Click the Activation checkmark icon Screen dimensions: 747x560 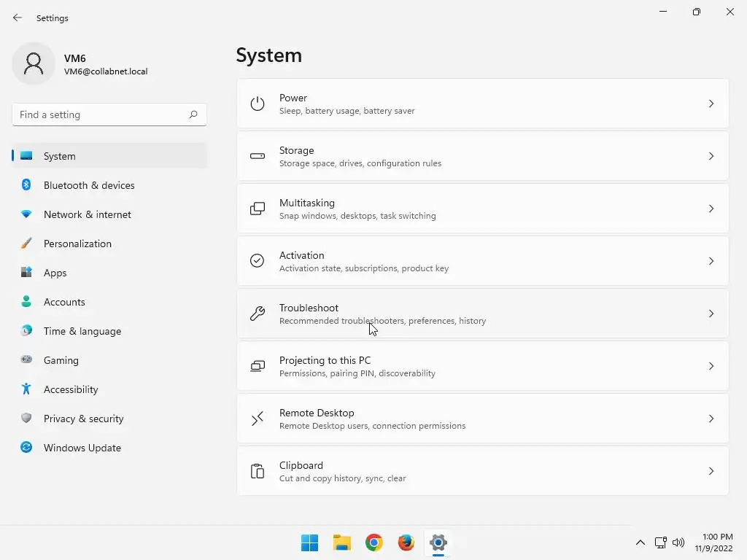[258, 261]
